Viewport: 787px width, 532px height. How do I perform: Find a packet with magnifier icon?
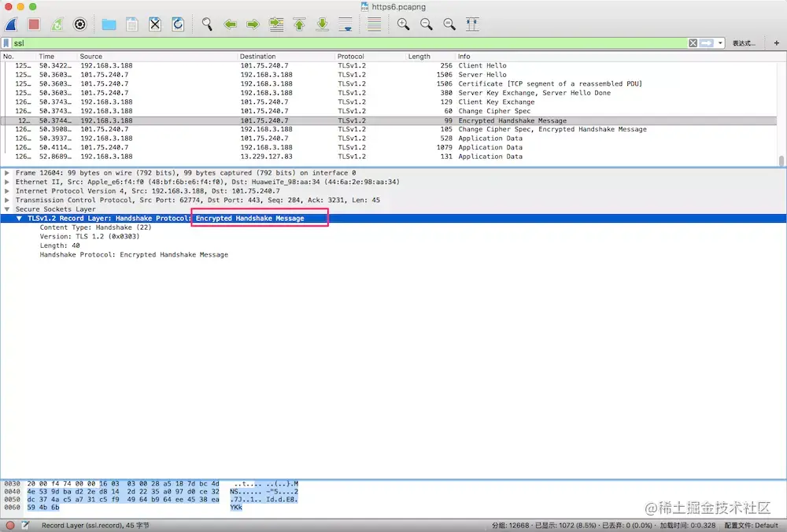(x=207, y=24)
